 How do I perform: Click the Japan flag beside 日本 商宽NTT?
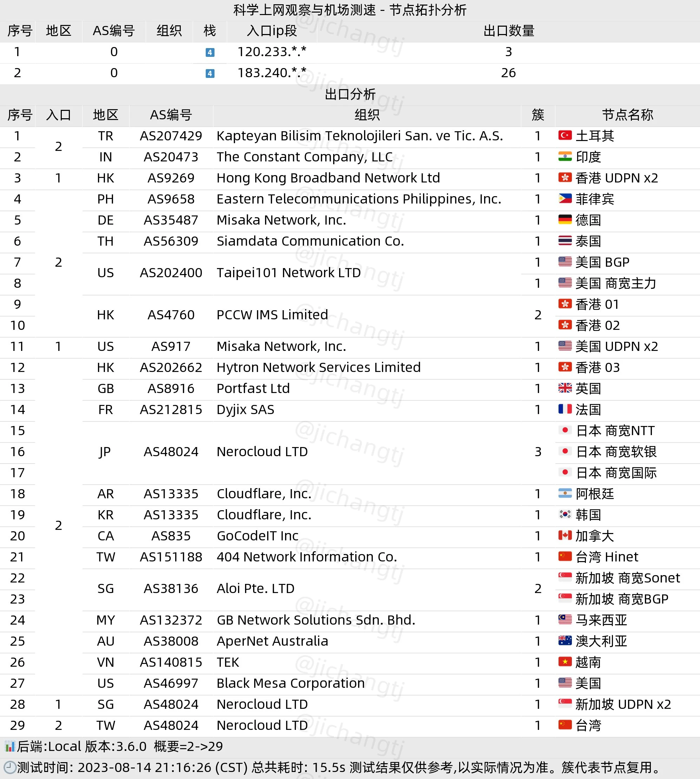tap(564, 430)
